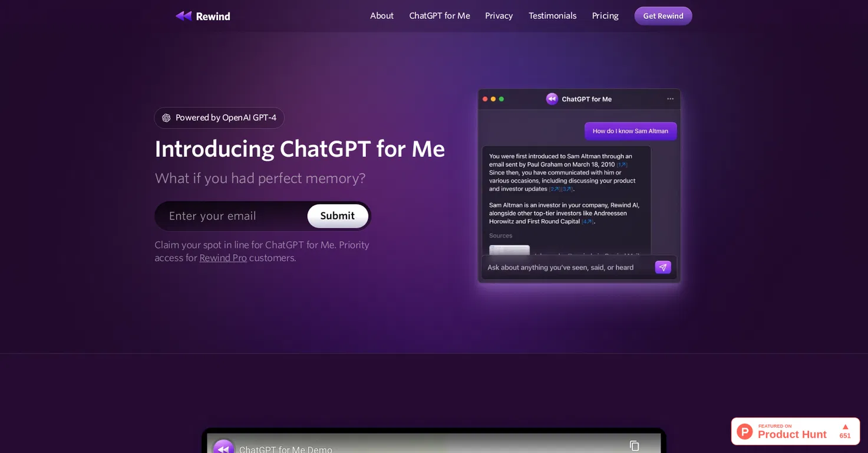Click the Get Rewind button
This screenshot has height=453, width=868.
click(x=663, y=16)
